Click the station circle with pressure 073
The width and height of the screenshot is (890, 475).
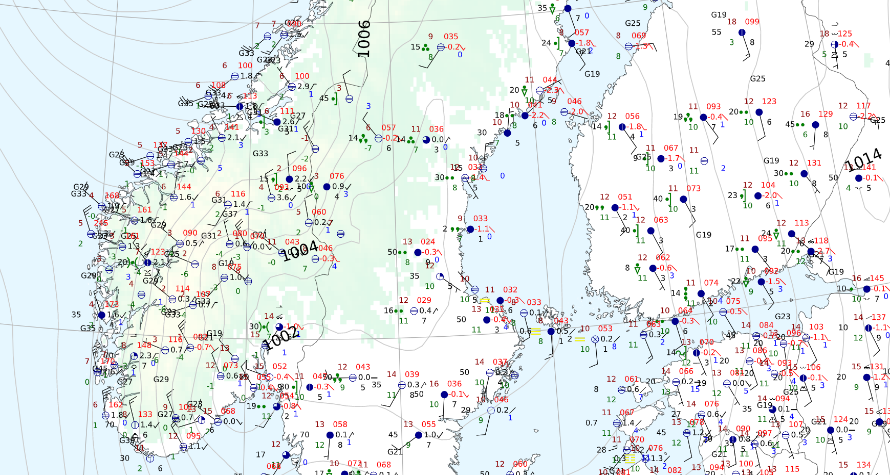[684, 200]
